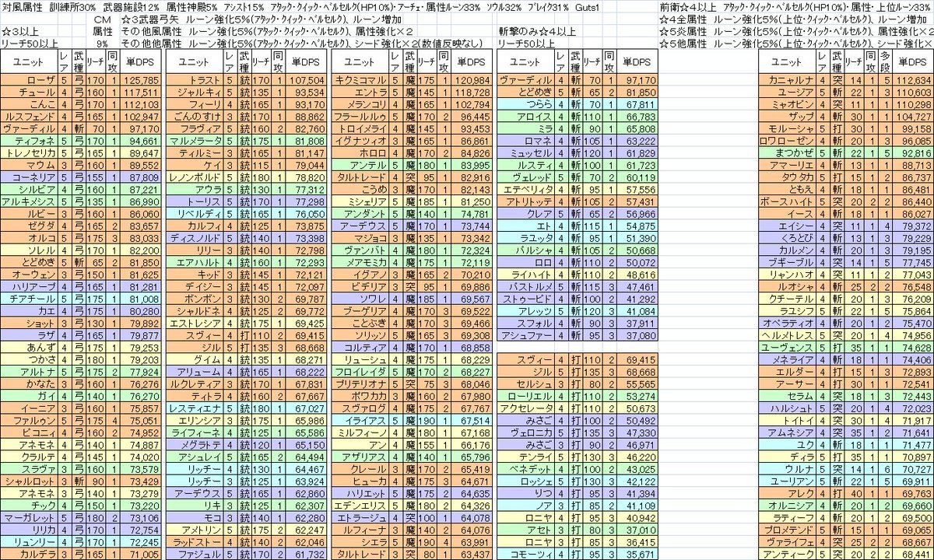Click the ミュッセル unit cell
This screenshot has width=934, height=560.
[525, 153]
